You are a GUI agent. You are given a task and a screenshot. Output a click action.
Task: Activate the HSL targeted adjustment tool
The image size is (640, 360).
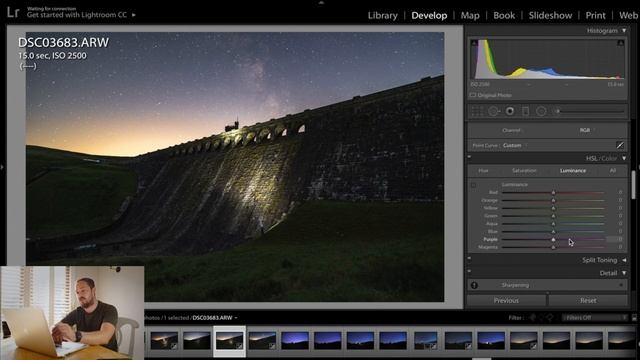pyautogui.click(x=473, y=185)
